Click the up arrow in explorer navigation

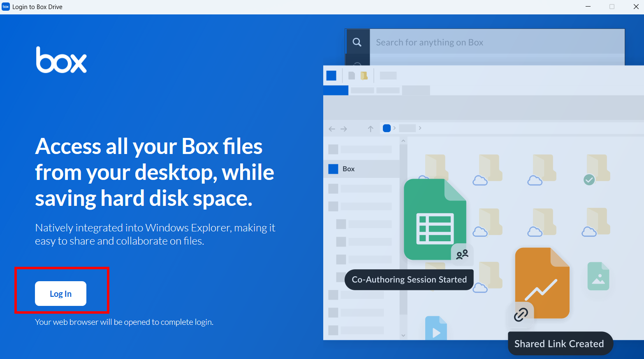(371, 129)
